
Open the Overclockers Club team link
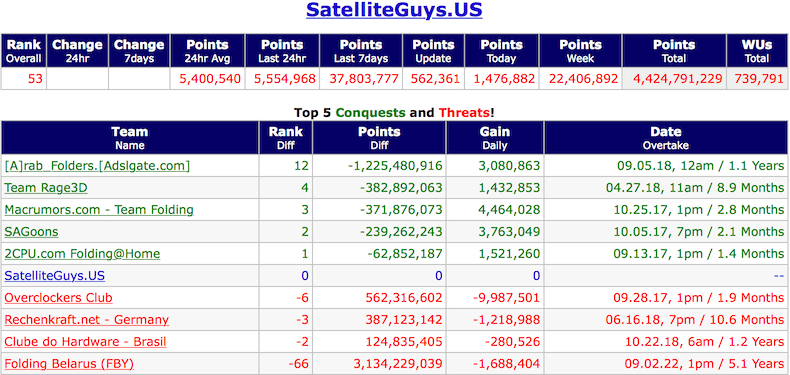pyautogui.click(x=58, y=298)
